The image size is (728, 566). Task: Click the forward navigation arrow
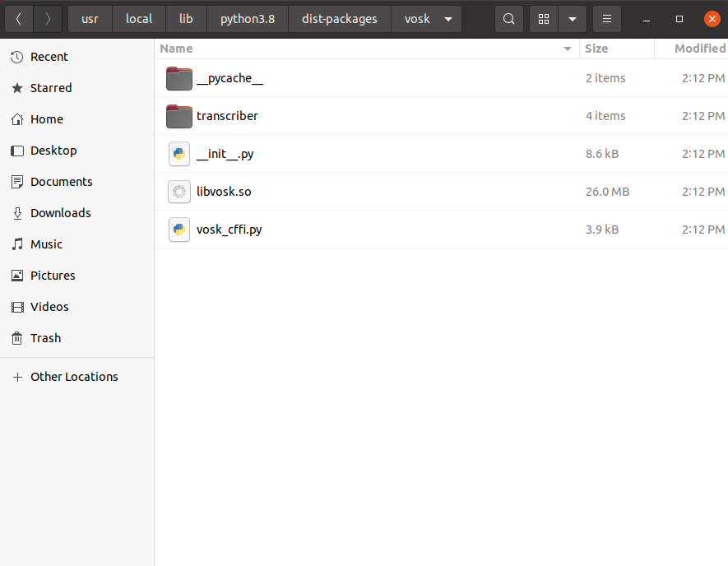point(47,18)
